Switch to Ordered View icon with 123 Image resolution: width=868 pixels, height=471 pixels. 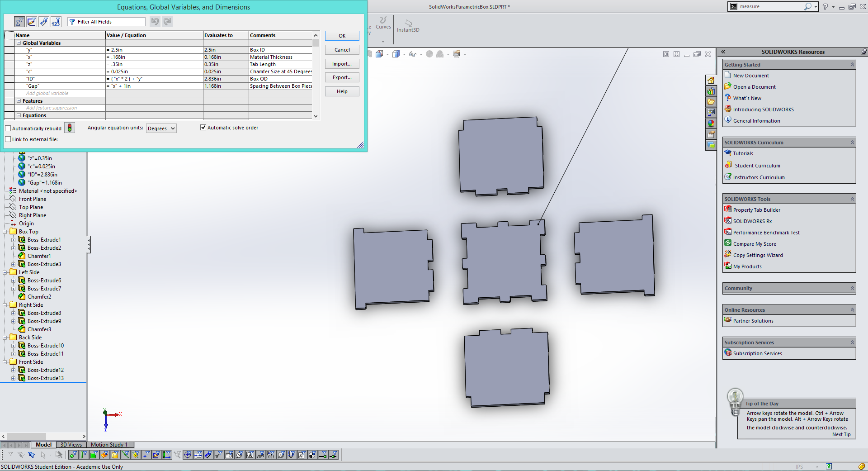pyautogui.click(x=56, y=21)
